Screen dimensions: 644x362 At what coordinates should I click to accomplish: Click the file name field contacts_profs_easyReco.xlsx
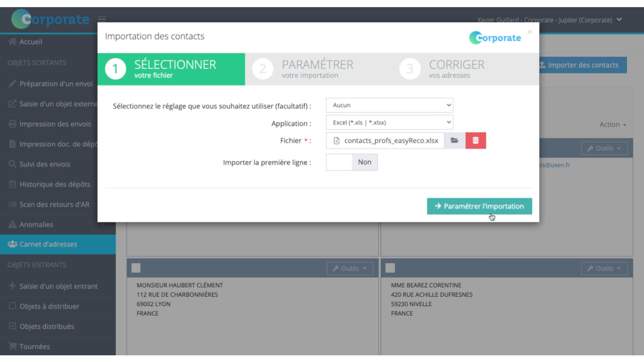click(x=385, y=140)
